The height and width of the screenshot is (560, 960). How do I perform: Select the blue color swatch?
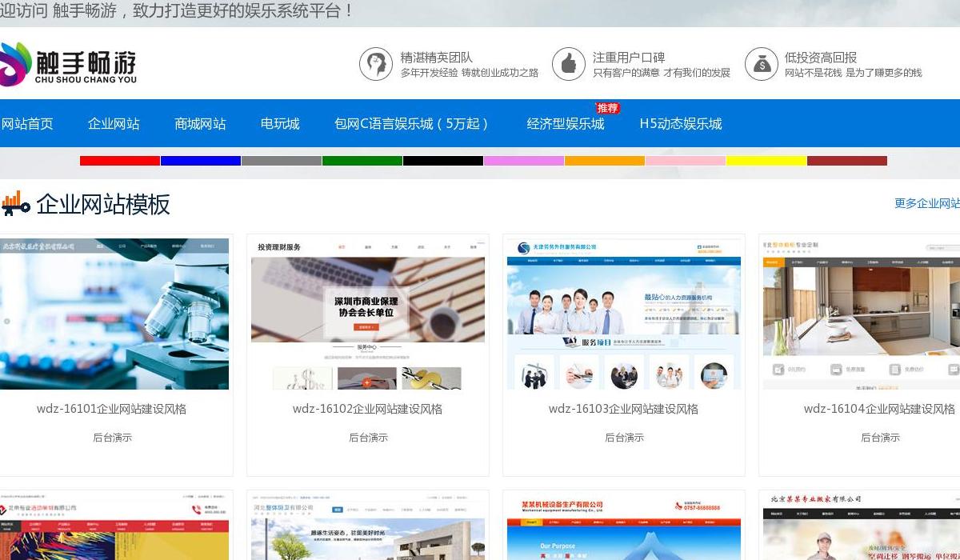201,161
